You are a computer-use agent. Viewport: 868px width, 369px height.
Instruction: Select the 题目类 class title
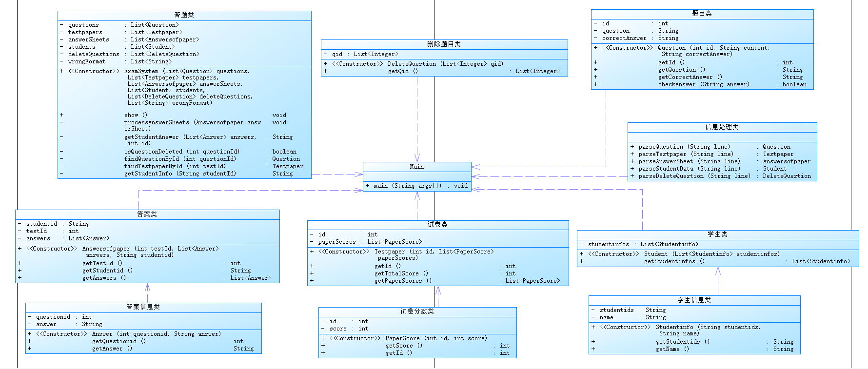[x=702, y=14]
